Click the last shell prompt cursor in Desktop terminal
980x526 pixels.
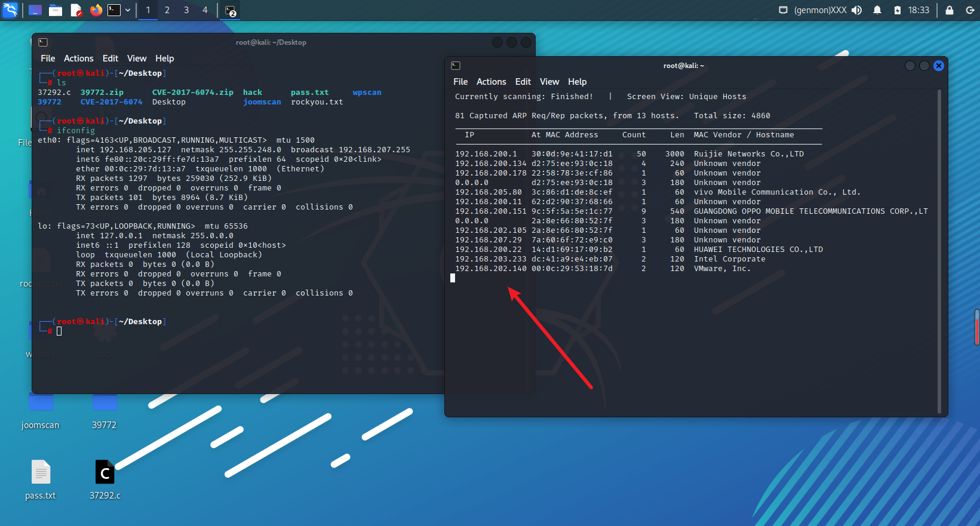point(59,331)
